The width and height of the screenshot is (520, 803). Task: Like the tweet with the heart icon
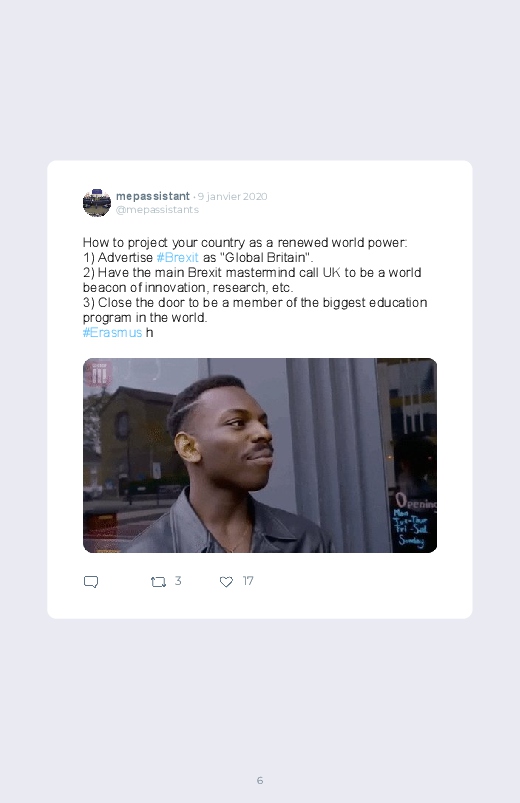226,582
